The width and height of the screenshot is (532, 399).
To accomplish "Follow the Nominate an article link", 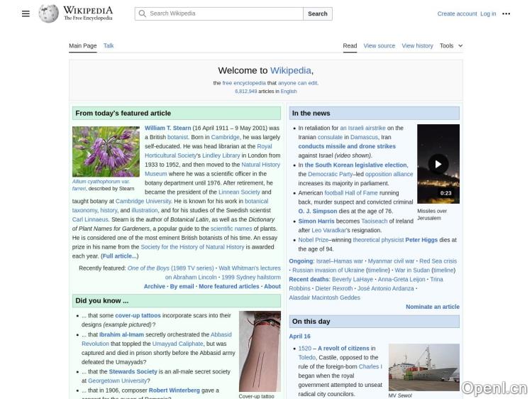I will pos(432,307).
